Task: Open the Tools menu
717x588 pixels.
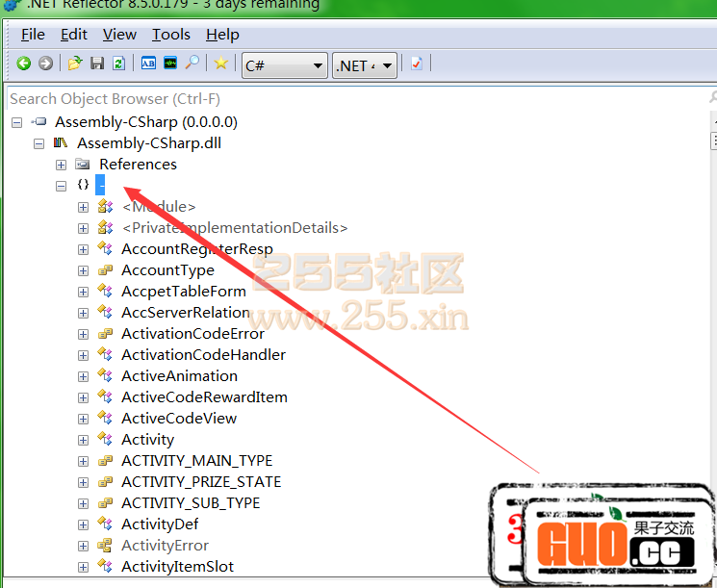Action: (x=171, y=35)
